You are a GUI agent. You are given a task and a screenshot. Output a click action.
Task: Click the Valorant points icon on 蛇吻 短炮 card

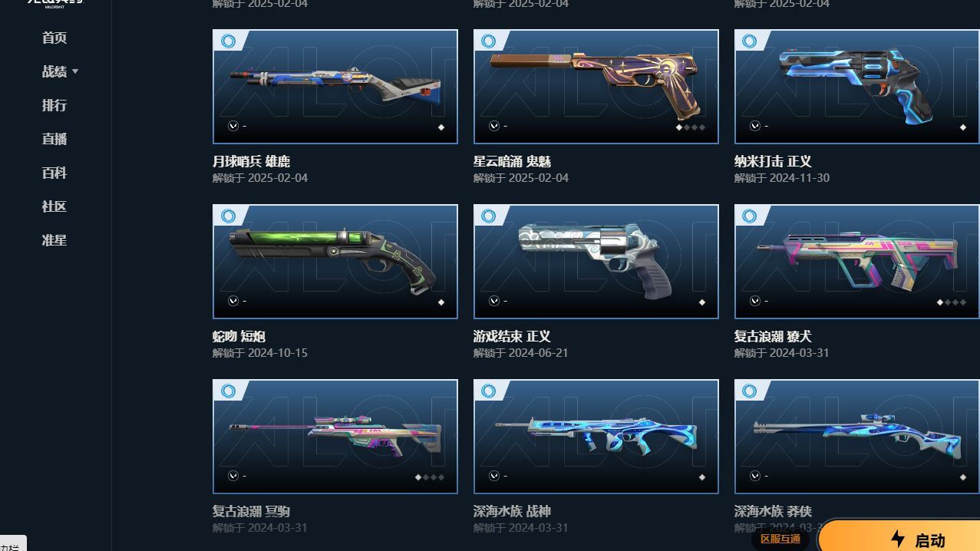point(233,301)
